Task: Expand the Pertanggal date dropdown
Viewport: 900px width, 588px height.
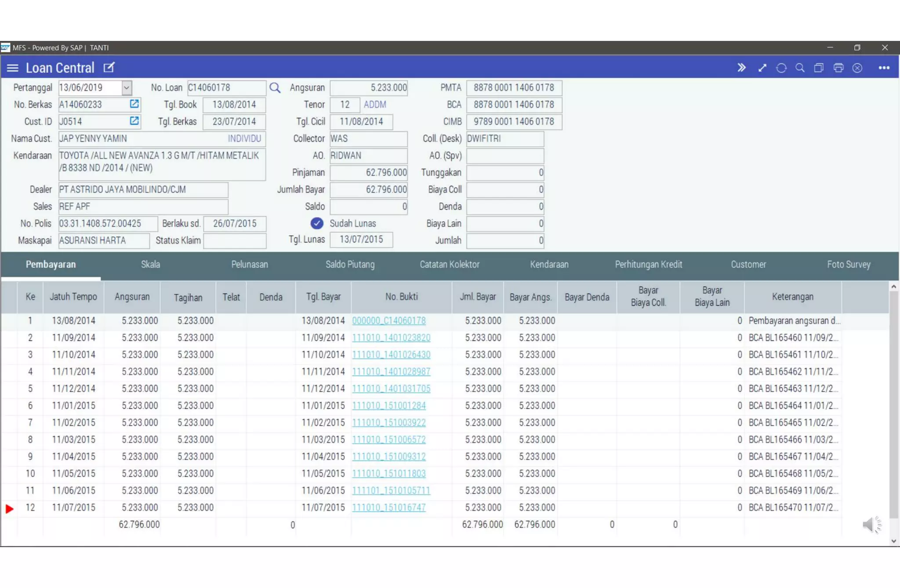Action: (x=127, y=88)
